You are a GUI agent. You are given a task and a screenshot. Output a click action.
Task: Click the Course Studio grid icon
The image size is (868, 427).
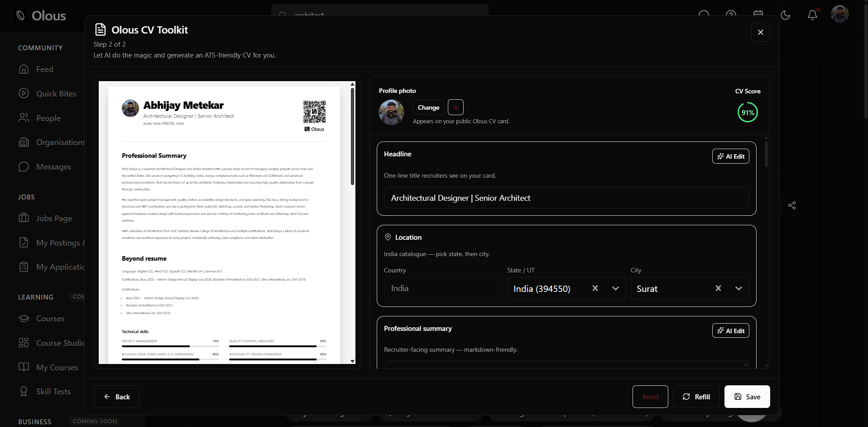click(x=24, y=343)
